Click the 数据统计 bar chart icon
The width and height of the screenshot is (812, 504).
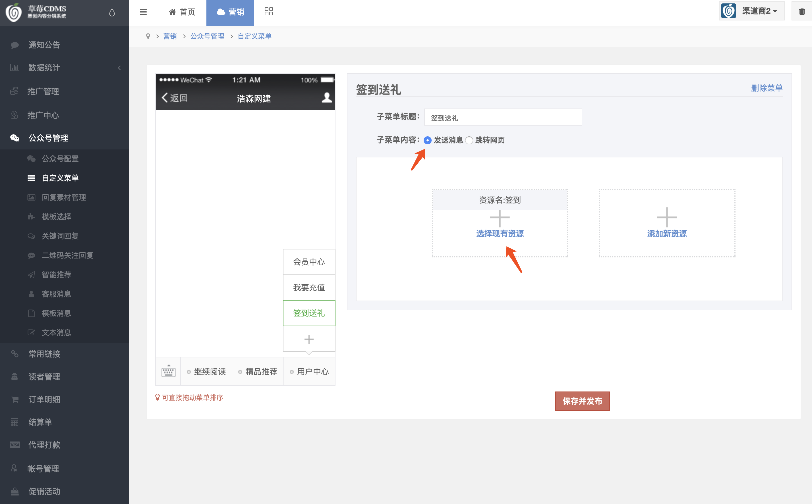[15, 68]
